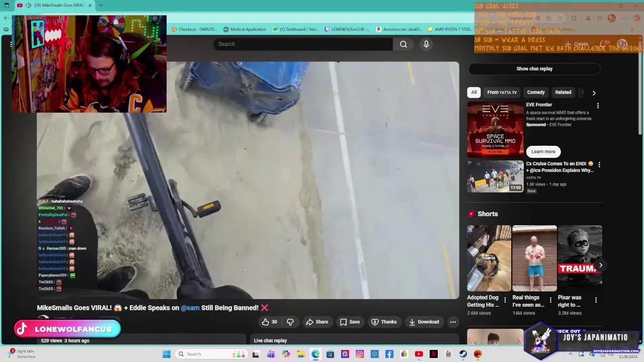Screen dimensions: 644x362
Task: Open Copilot from the taskbar
Action: tap(286, 354)
